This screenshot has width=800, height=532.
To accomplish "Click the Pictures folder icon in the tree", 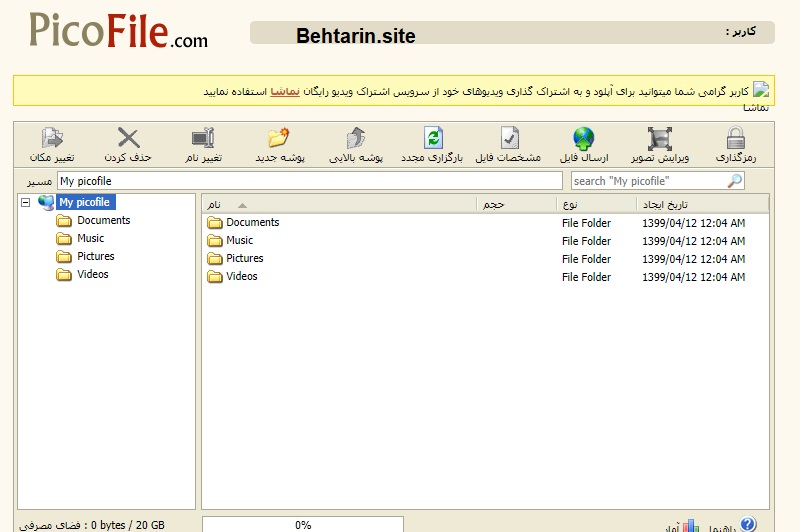I will click(64, 256).
